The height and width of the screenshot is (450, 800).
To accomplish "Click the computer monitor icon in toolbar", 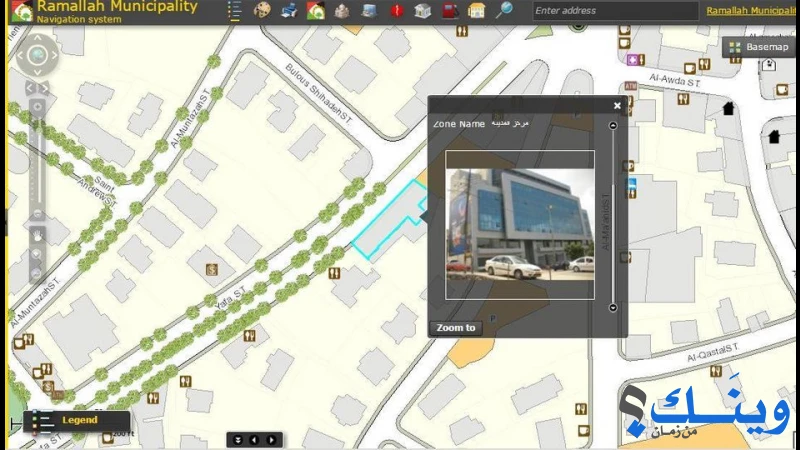I will pyautogui.click(x=369, y=10).
